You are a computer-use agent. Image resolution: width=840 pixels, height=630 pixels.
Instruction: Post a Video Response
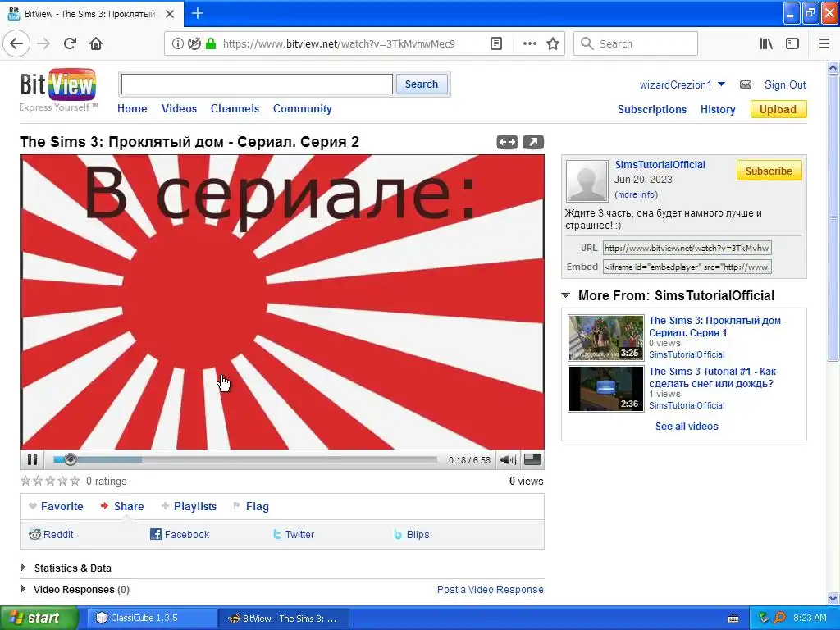490,589
